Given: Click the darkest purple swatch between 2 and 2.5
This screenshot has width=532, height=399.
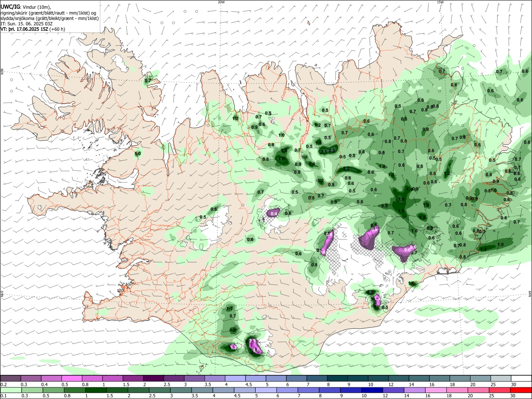Looking at the screenshot, I should [x=153, y=379].
